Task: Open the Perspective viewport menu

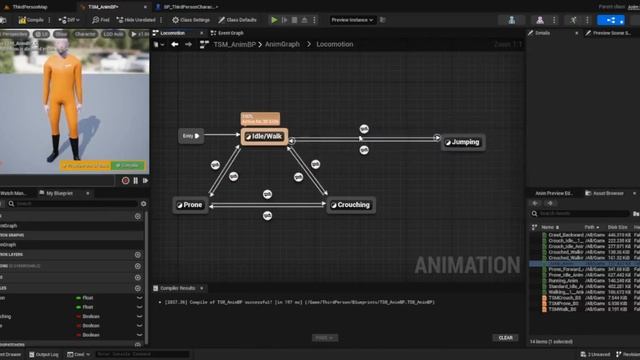Action: click(x=15, y=34)
